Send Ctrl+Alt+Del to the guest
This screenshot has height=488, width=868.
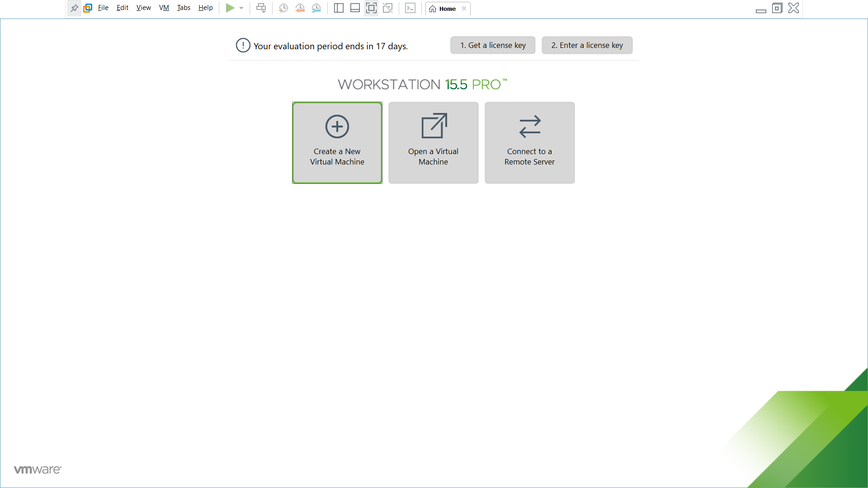point(261,8)
